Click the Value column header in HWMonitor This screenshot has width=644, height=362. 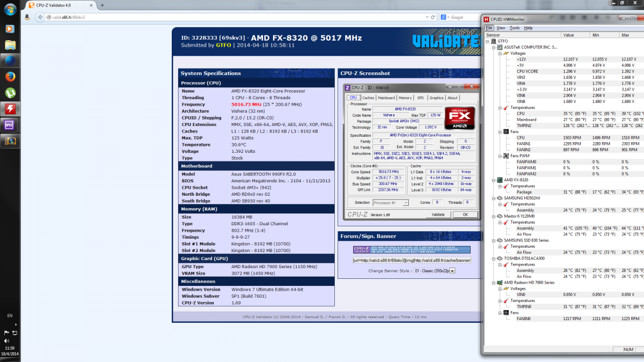pos(575,35)
